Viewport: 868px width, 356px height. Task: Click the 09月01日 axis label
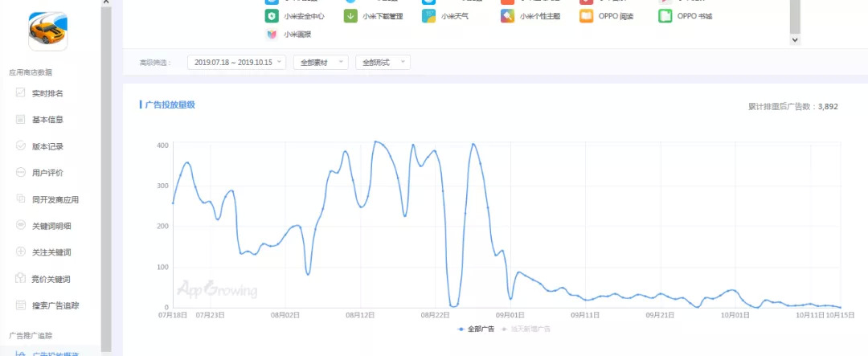pyautogui.click(x=510, y=315)
